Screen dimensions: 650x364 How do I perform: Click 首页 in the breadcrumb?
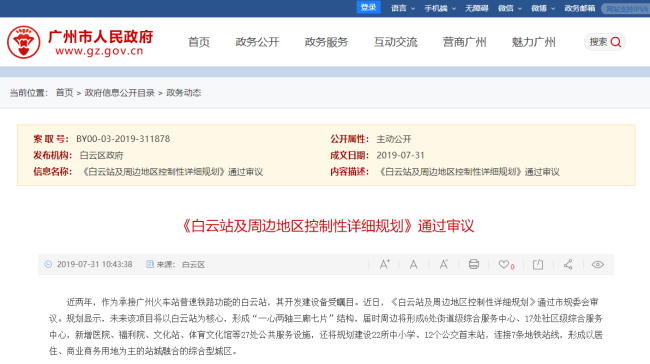64,92
